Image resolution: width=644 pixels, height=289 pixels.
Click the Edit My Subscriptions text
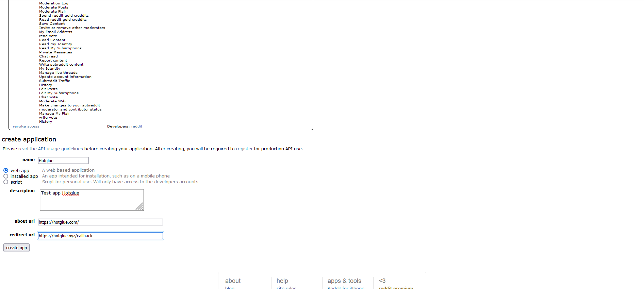(59, 93)
